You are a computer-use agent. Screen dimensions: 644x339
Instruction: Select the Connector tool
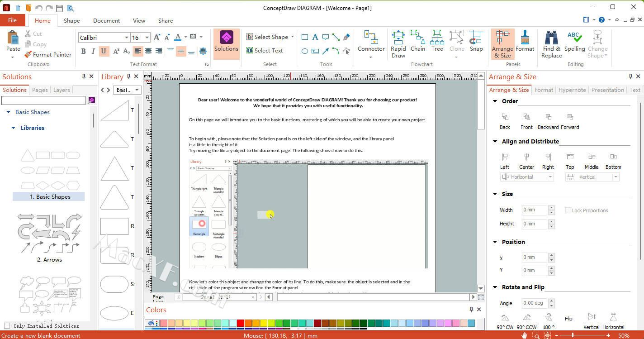point(371,42)
